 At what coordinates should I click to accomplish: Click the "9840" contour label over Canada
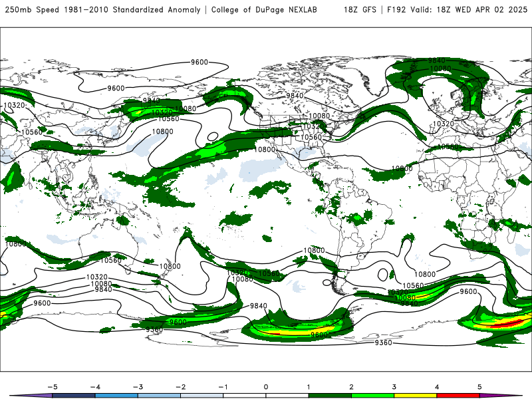(295, 96)
